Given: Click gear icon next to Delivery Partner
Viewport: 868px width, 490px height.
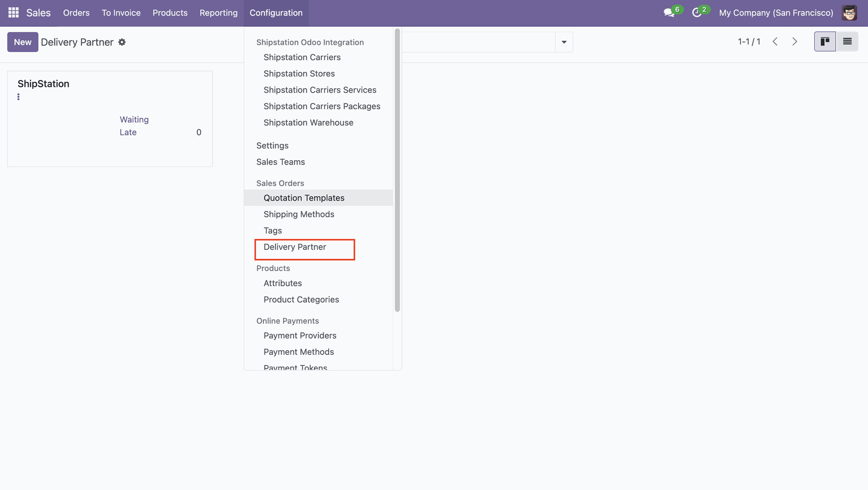Looking at the screenshot, I should coord(122,42).
